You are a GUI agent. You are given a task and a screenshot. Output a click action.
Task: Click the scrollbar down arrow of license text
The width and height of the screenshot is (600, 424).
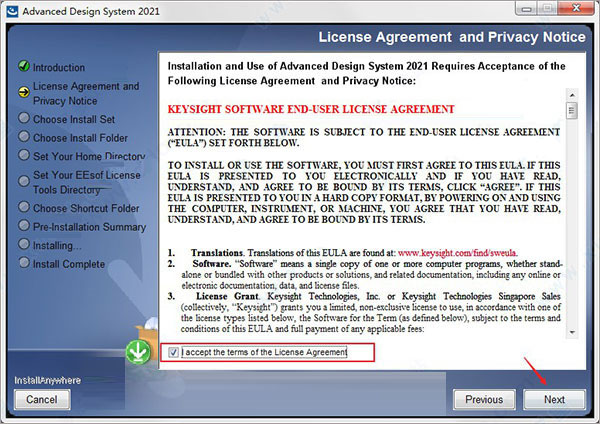click(x=572, y=332)
